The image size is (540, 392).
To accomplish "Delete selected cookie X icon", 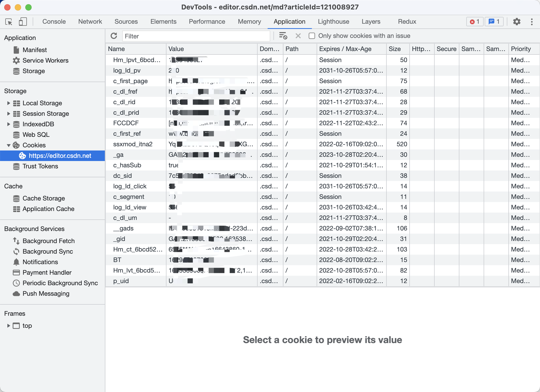I will [x=298, y=36].
